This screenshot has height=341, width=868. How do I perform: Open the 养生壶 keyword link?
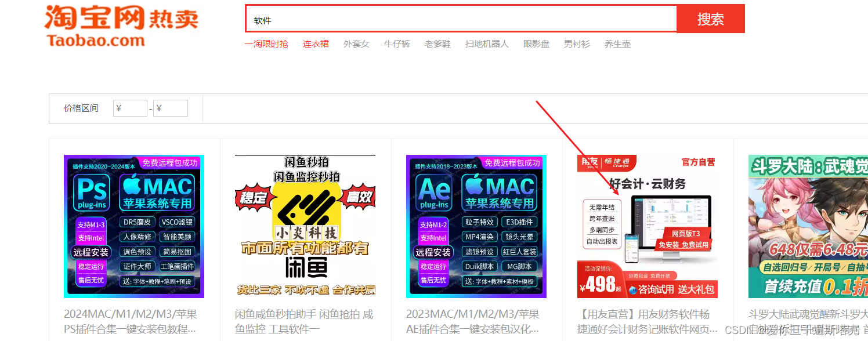(617, 44)
